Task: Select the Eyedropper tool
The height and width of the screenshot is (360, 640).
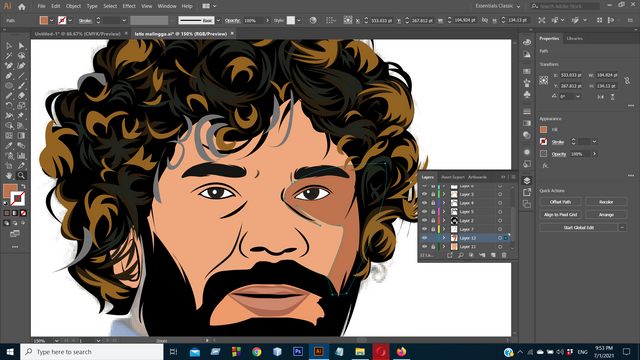Action: 9,146
